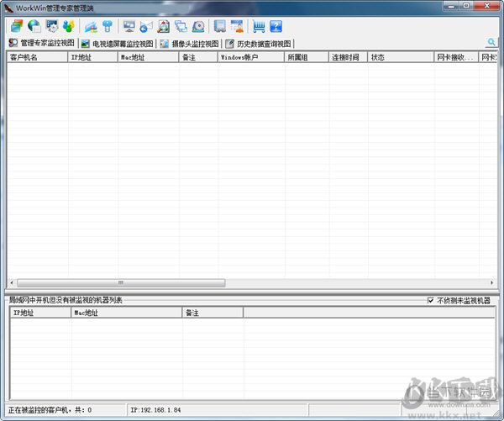
Task: Sort by Windows帐户 column header
Action: pyautogui.click(x=251, y=57)
